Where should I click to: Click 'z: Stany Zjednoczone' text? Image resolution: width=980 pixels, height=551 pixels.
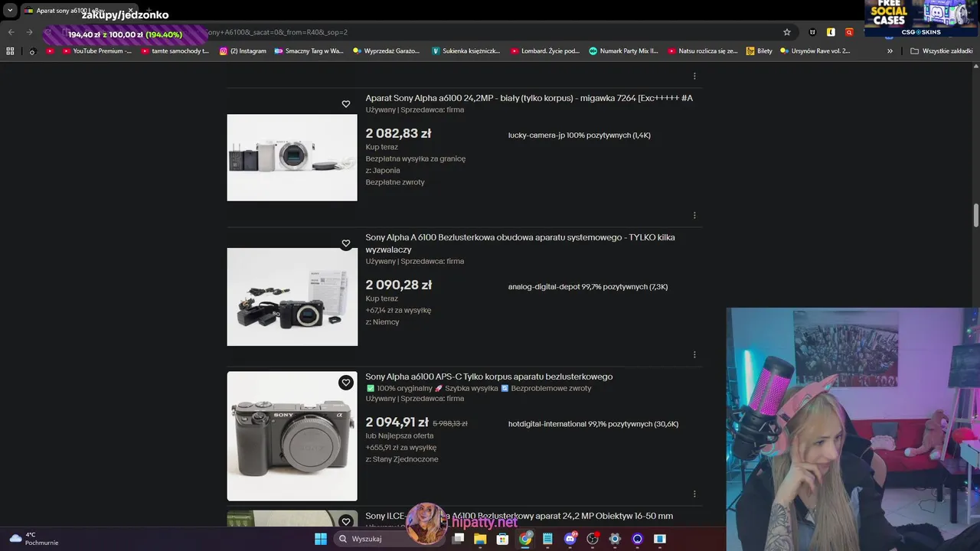(x=402, y=459)
